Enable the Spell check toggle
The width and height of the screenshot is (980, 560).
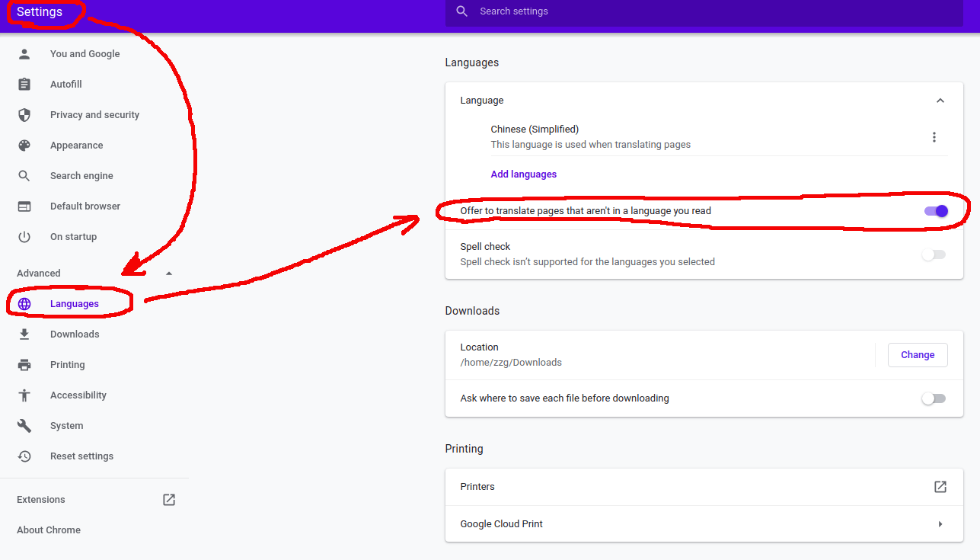[x=934, y=254]
